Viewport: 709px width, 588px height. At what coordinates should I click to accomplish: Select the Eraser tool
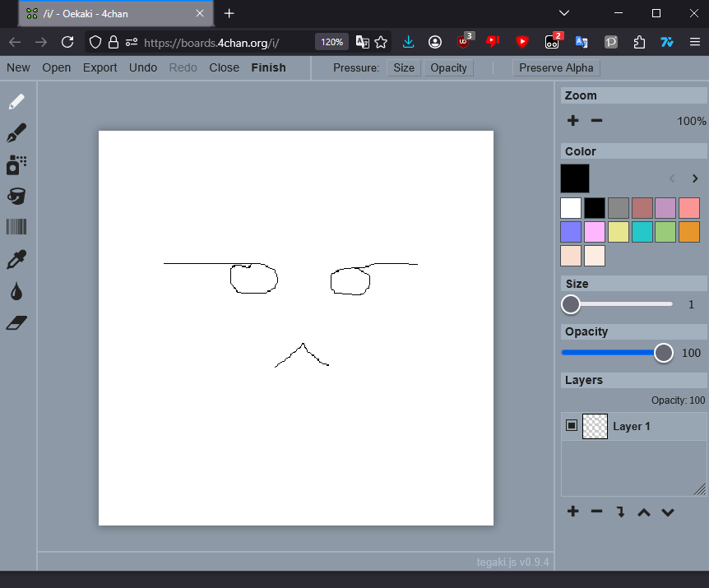(16, 322)
